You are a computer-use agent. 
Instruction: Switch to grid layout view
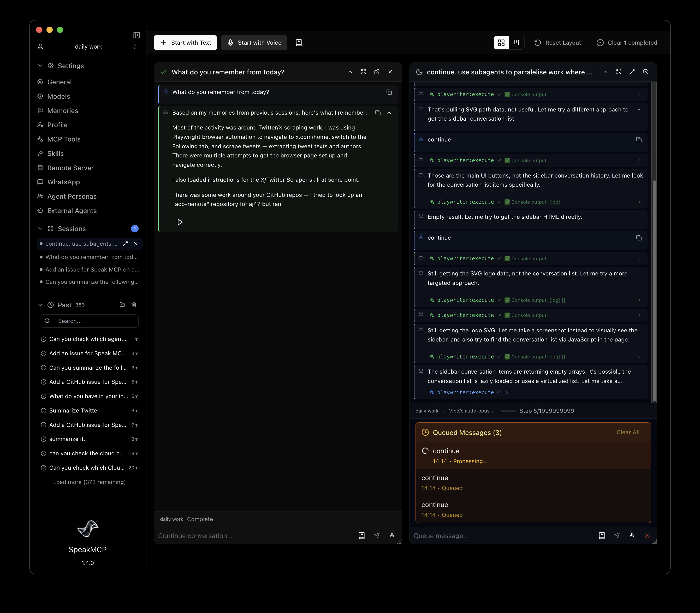(501, 43)
